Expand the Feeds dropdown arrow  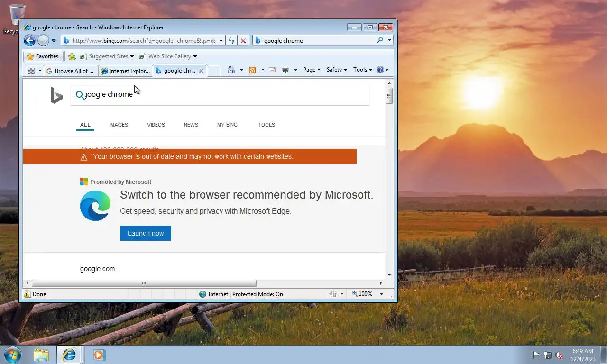coord(263,70)
